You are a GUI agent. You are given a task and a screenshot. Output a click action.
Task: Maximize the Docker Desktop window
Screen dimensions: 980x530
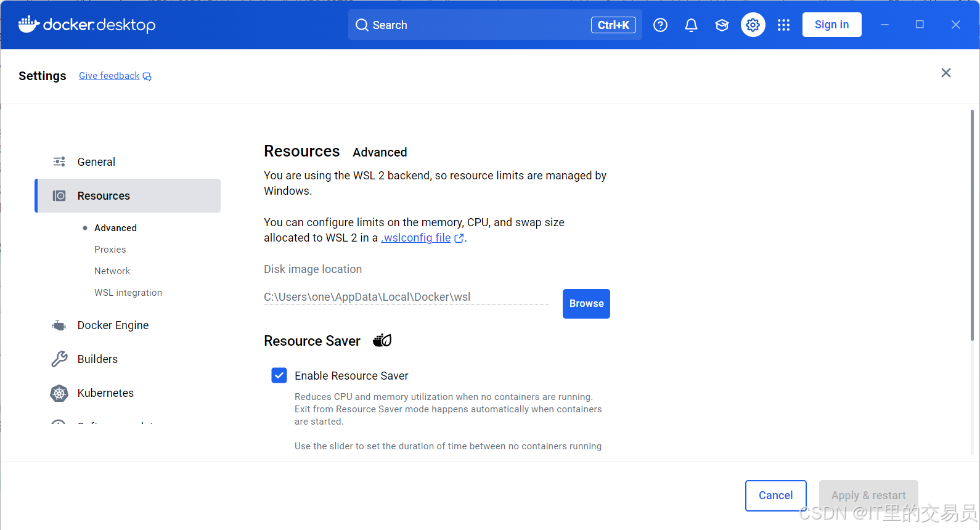(920, 25)
